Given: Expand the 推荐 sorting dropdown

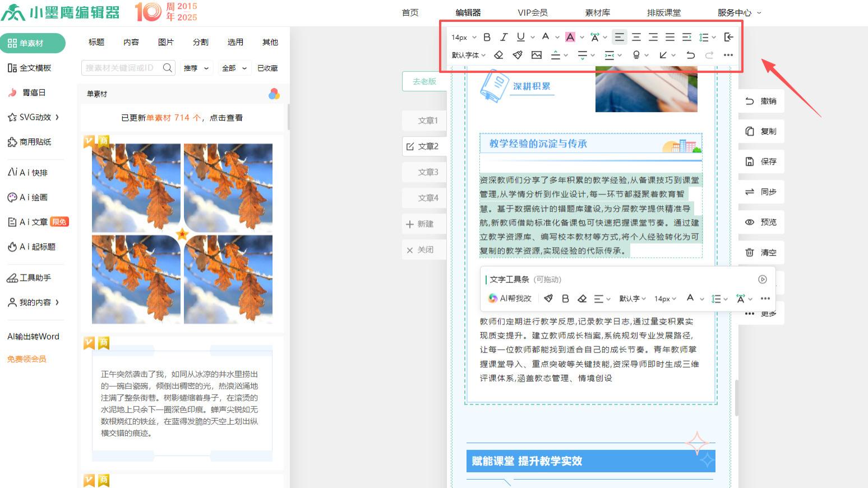Looking at the screenshot, I should [x=196, y=68].
